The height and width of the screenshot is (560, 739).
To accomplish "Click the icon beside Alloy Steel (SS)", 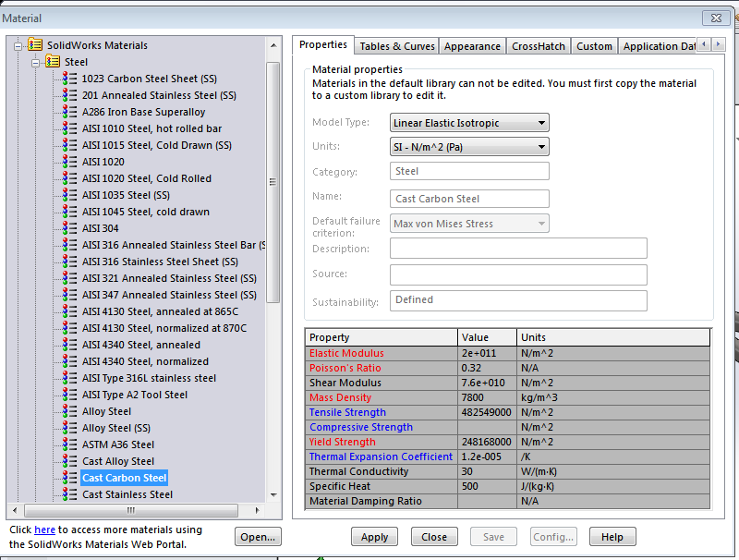I will (70, 428).
